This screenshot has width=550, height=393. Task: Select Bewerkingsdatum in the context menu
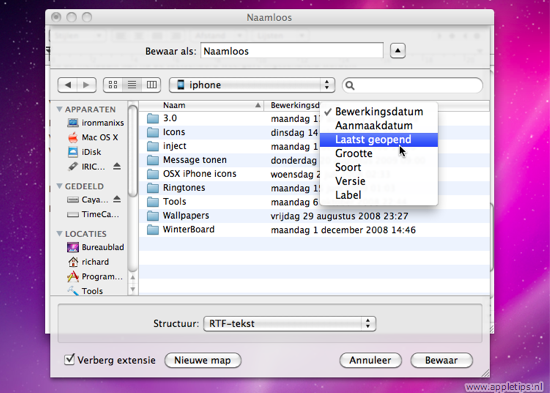coord(379,112)
